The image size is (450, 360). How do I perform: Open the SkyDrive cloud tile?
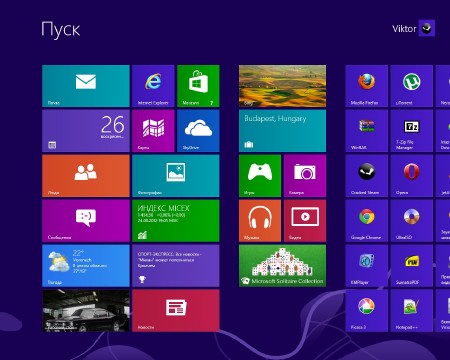tap(198, 131)
